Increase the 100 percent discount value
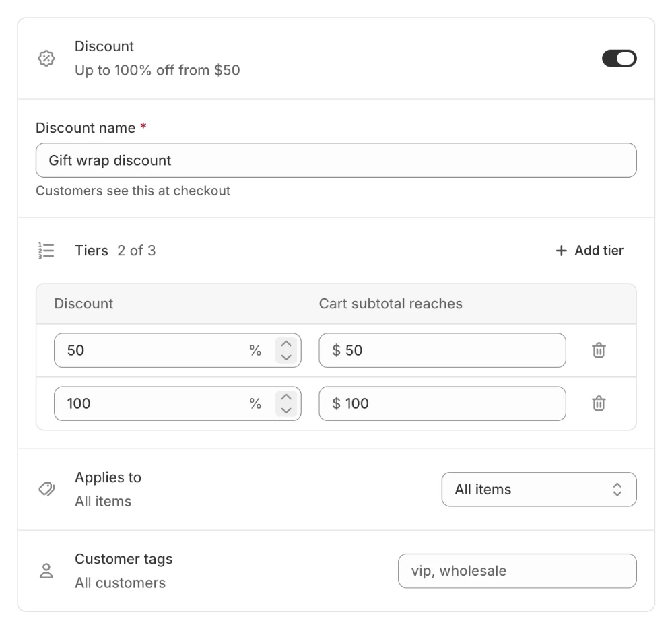 click(x=286, y=397)
